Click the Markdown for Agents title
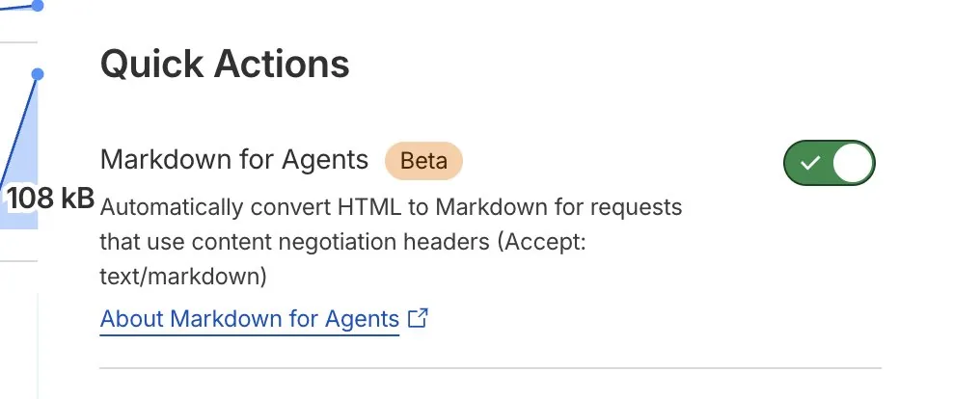Viewport: 980px width, 399px height. click(x=234, y=160)
